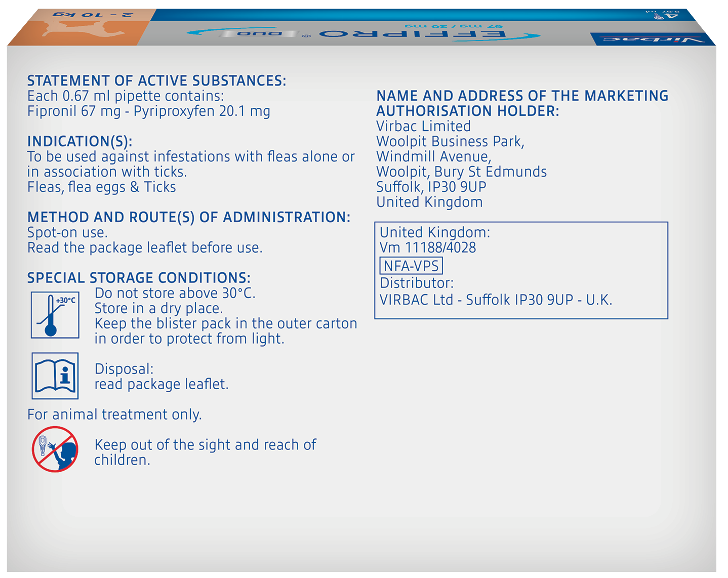
Task: Click the Vm 11188/4028 authorisation number
Action: (x=428, y=247)
